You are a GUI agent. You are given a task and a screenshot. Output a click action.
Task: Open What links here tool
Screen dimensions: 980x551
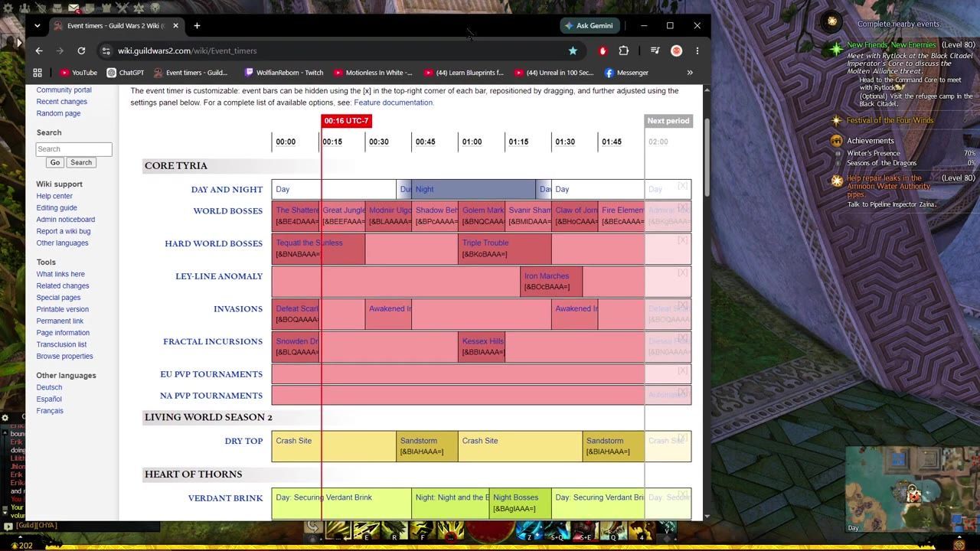tap(60, 274)
